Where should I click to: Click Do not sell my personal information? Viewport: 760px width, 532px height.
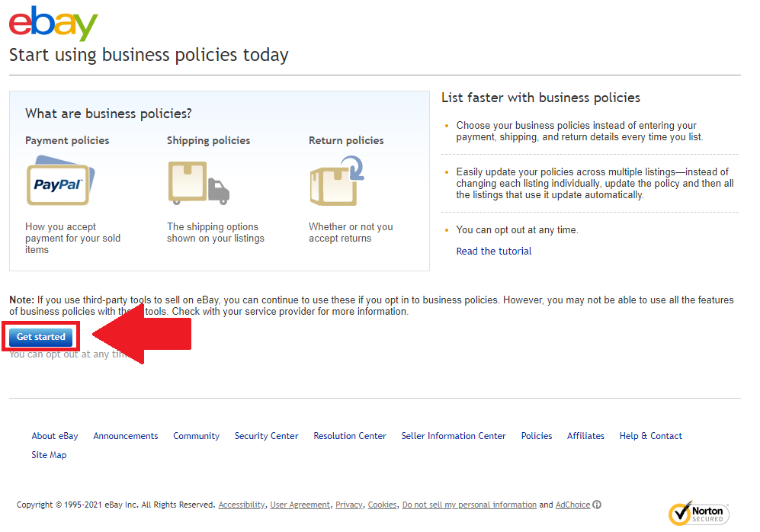tap(469, 505)
